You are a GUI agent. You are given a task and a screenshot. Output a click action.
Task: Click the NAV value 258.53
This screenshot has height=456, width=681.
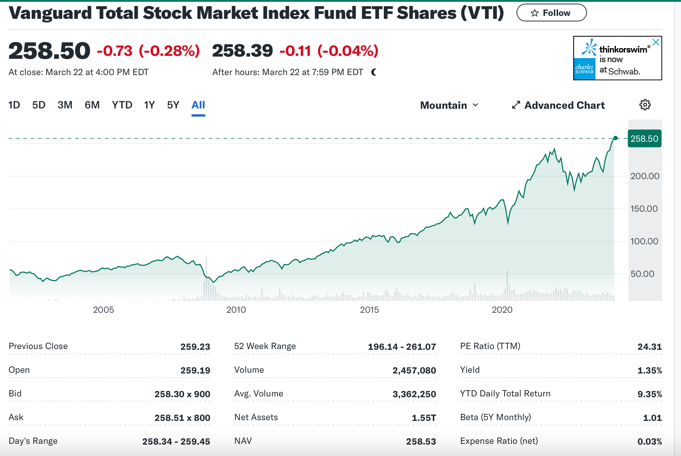(x=421, y=442)
